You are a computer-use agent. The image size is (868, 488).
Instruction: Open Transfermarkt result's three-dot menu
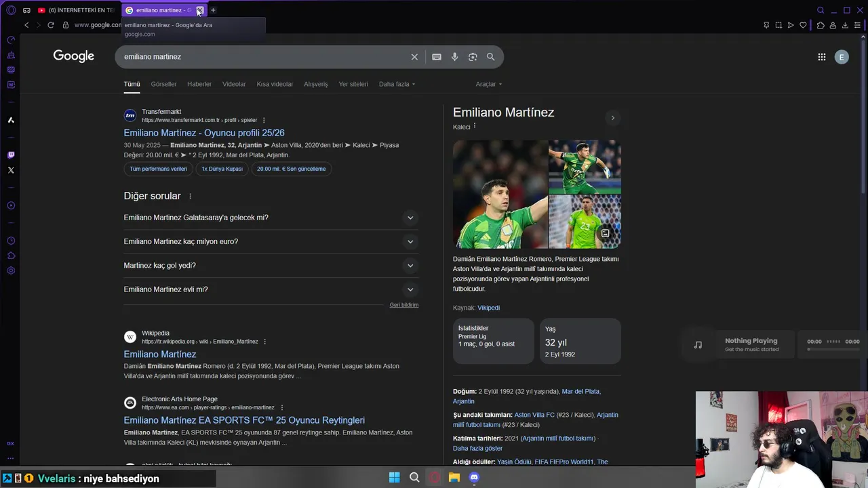pyautogui.click(x=264, y=120)
